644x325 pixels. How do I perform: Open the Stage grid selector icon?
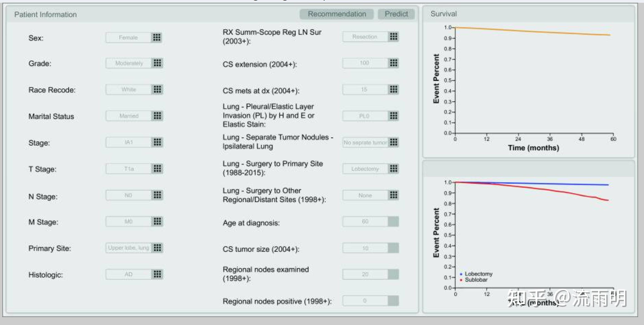pyautogui.click(x=157, y=142)
